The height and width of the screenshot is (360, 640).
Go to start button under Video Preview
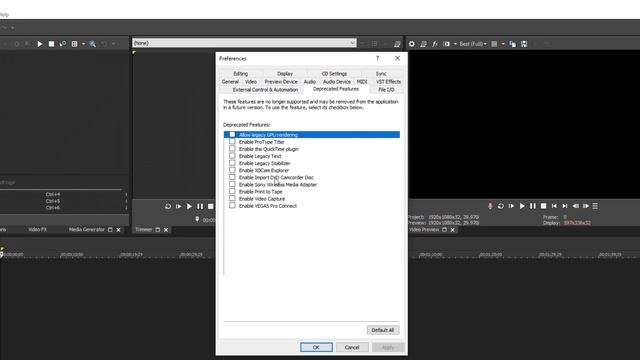click(554, 206)
